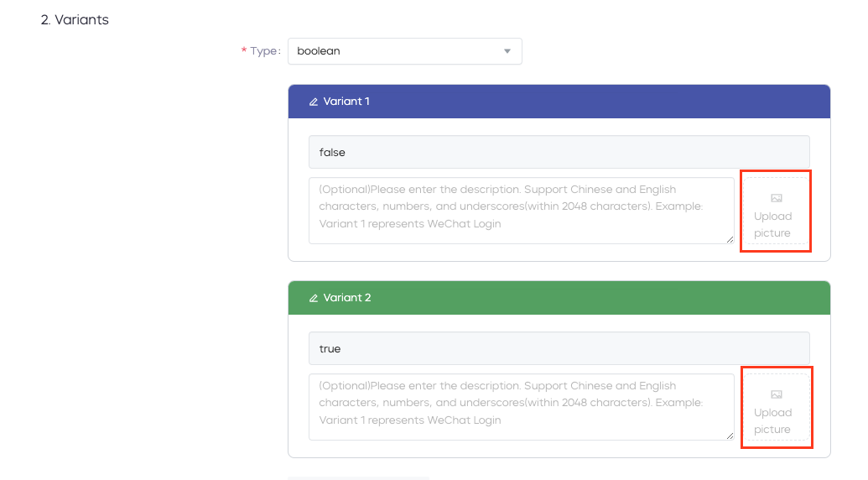The height and width of the screenshot is (480, 868).
Task: Click the image icon in Variant 2 upload box
Action: pos(777,394)
